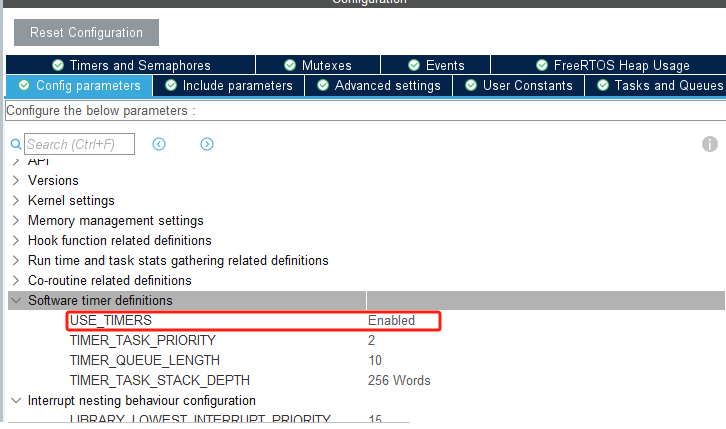
Task: Select the TIMER_QUEUE_LENGTH parameter
Action: coord(144,360)
